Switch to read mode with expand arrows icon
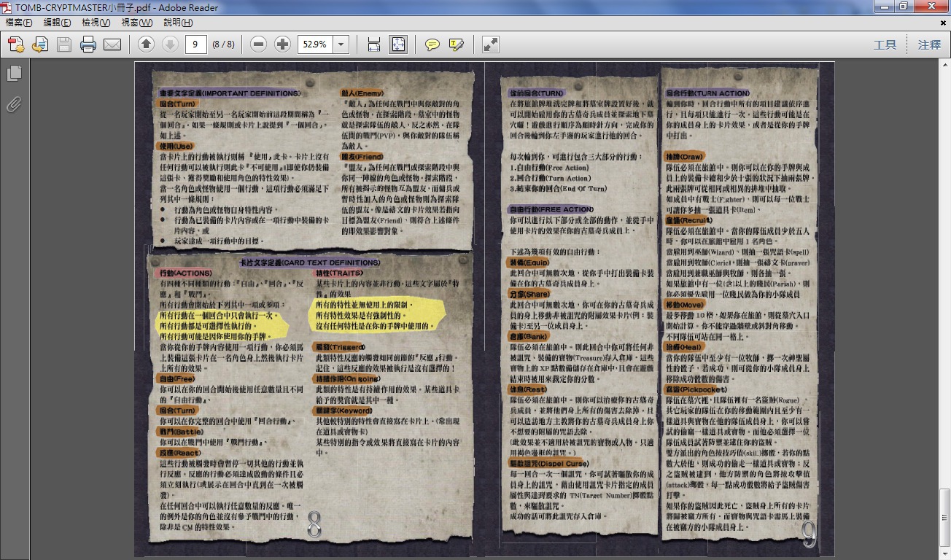The image size is (951, 560). (x=491, y=44)
